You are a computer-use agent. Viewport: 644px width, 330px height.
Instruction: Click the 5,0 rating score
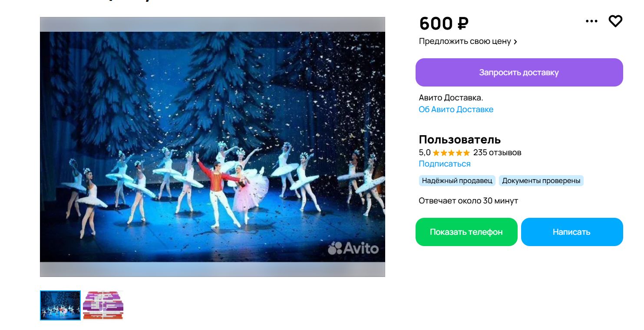click(x=424, y=153)
